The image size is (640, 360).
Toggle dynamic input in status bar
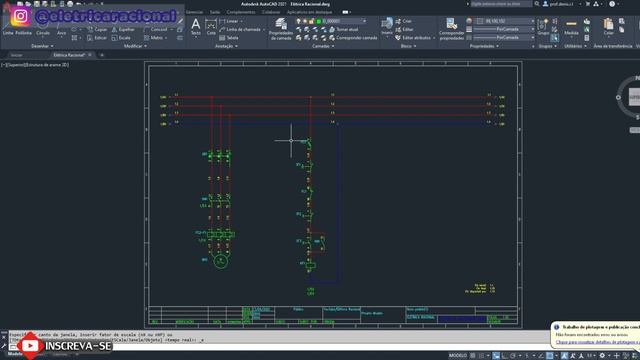point(496,356)
